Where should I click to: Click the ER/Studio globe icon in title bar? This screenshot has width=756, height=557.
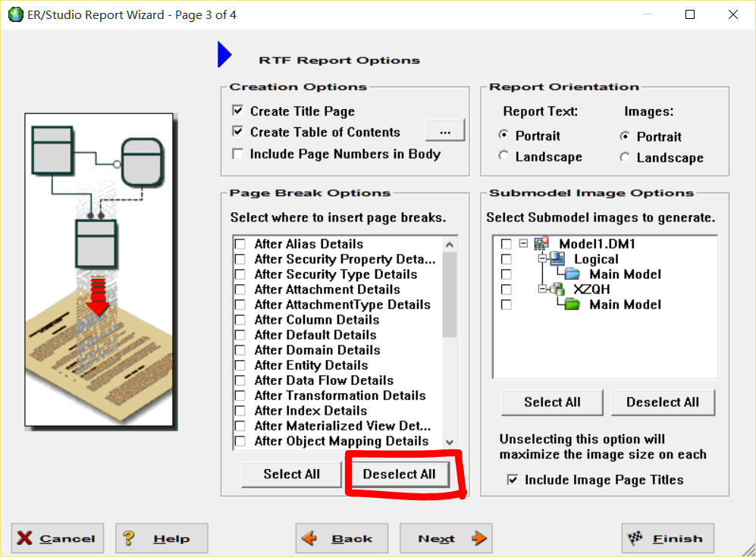tap(15, 14)
